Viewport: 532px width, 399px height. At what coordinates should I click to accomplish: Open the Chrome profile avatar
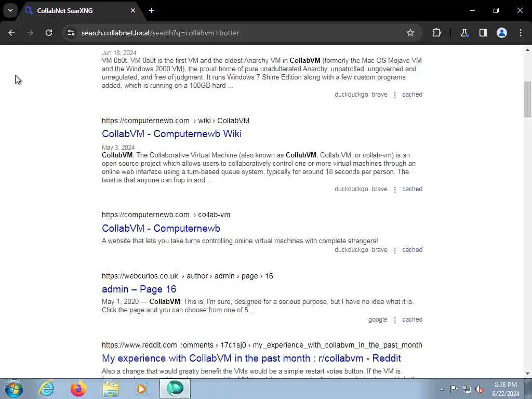tap(502, 33)
